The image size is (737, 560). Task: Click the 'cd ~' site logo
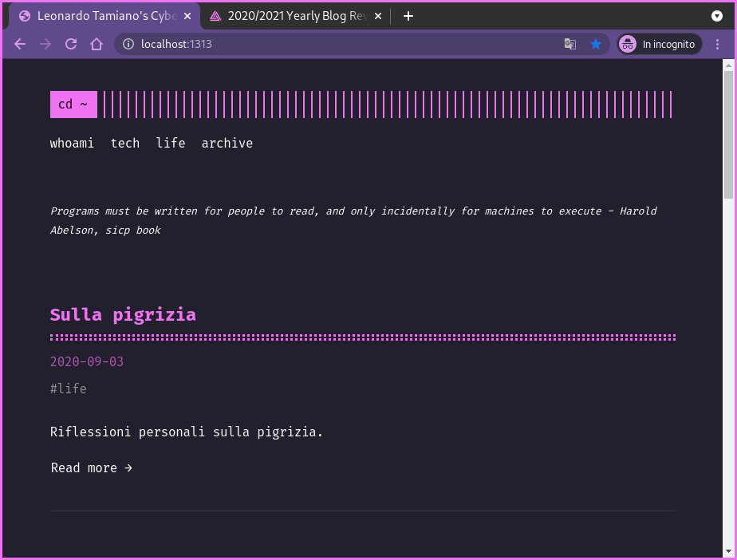click(74, 105)
